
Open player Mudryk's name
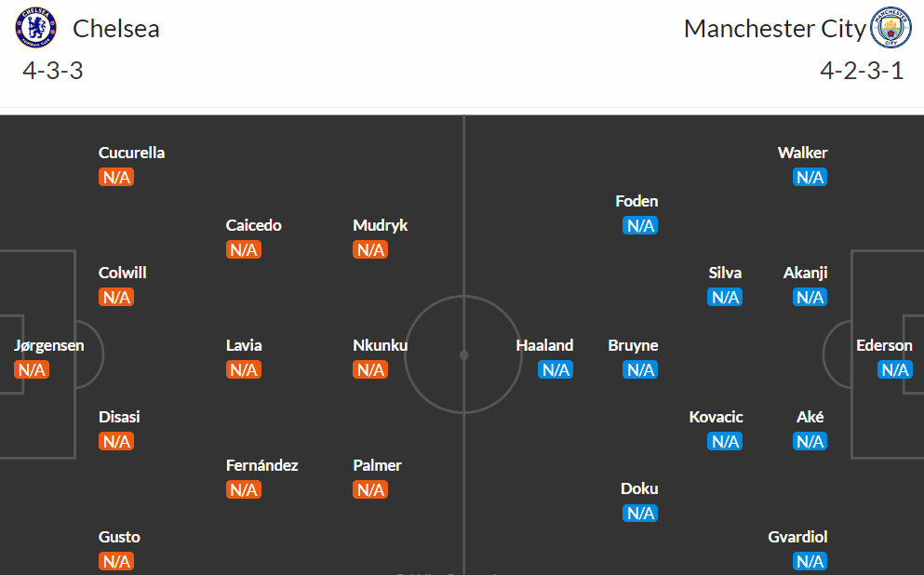[x=380, y=225]
